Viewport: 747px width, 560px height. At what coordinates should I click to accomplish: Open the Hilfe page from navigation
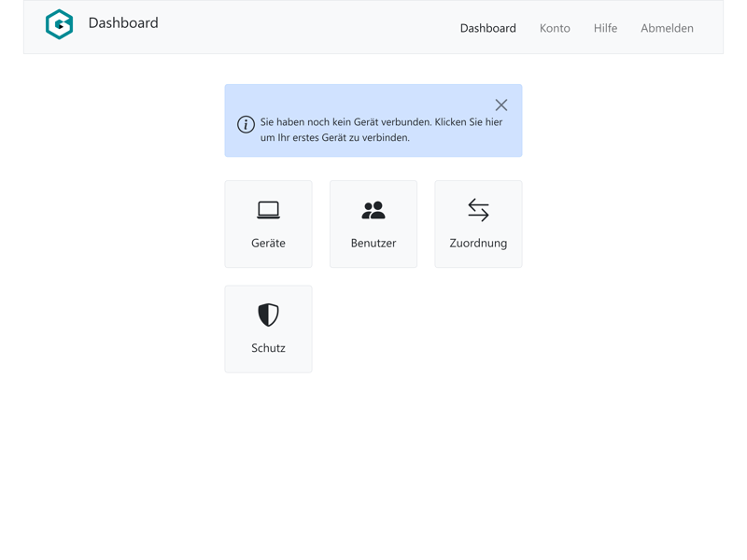coord(605,28)
